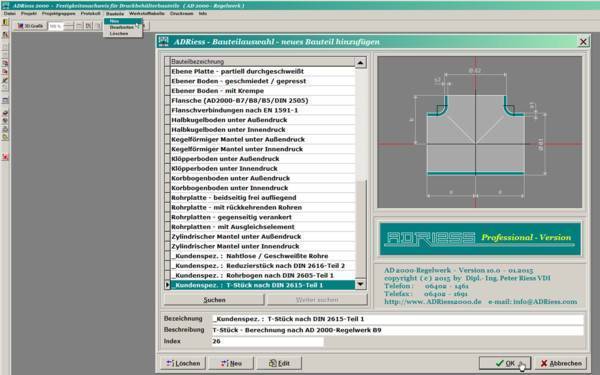Viewport: 600px width, 375px height.
Task: Click the Löschen button with trash icon
Action: coord(183,363)
